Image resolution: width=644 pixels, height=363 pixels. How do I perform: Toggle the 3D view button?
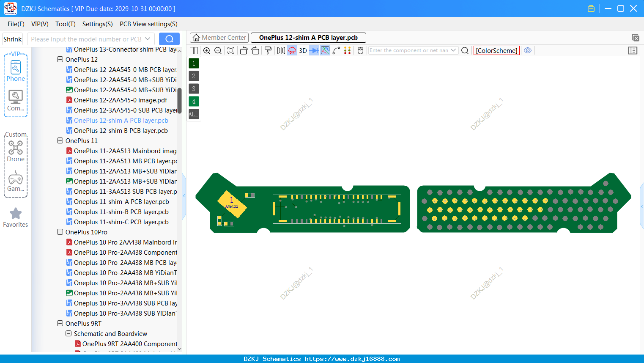tap(303, 50)
